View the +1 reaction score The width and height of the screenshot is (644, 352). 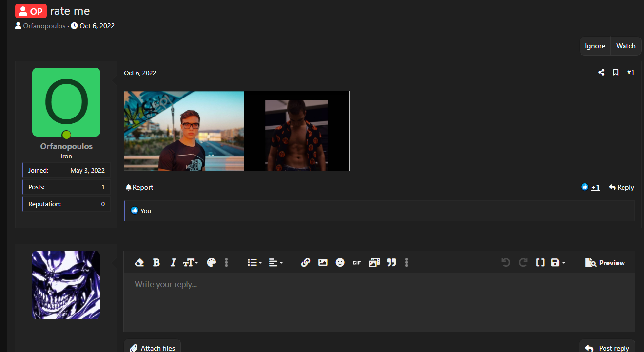tap(595, 187)
